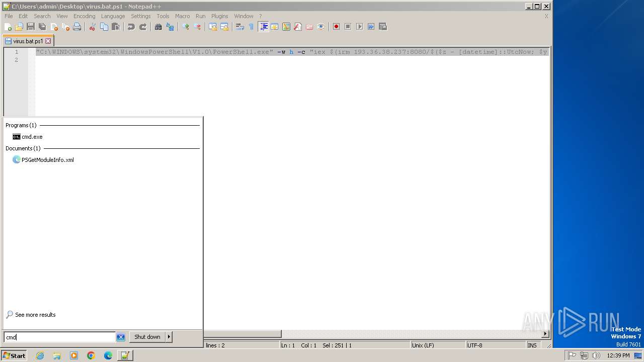Image resolution: width=644 pixels, height=362 pixels.
Task: Play back the recorded macro
Action: (360, 27)
